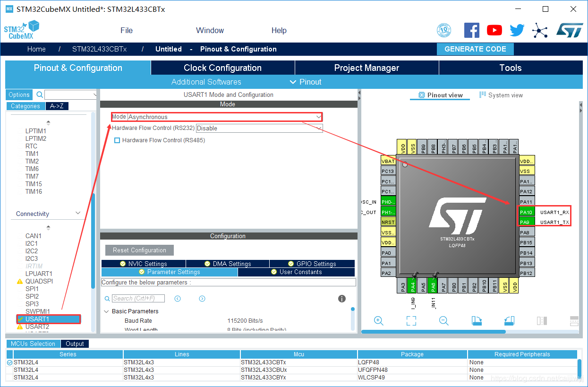This screenshot has height=387, width=588.
Task: Open the NVIC Settings tab
Action: pos(143,264)
